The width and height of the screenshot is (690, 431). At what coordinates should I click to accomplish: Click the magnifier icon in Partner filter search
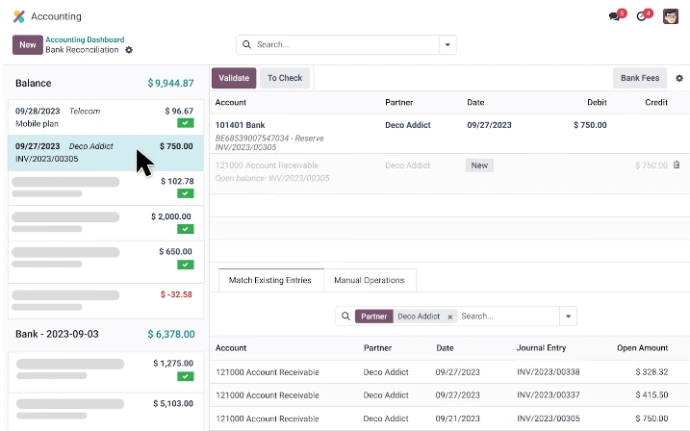pyautogui.click(x=346, y=316)
